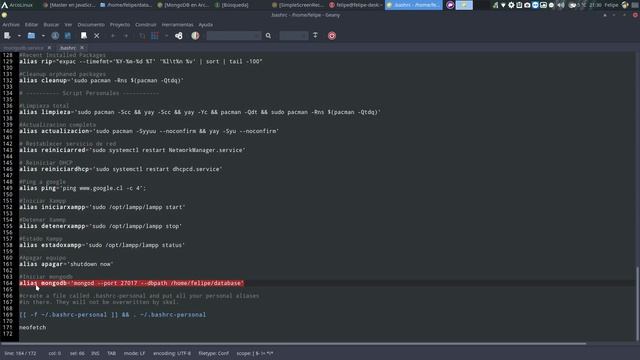Open the Buscar menu
This screenshot has height=360, width=640.
(x=51, y=24)
